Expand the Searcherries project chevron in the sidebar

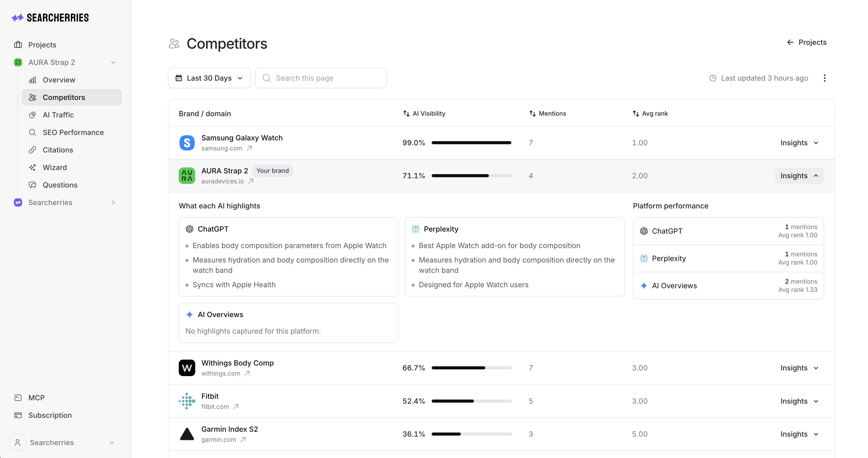(x=113, y=202)
